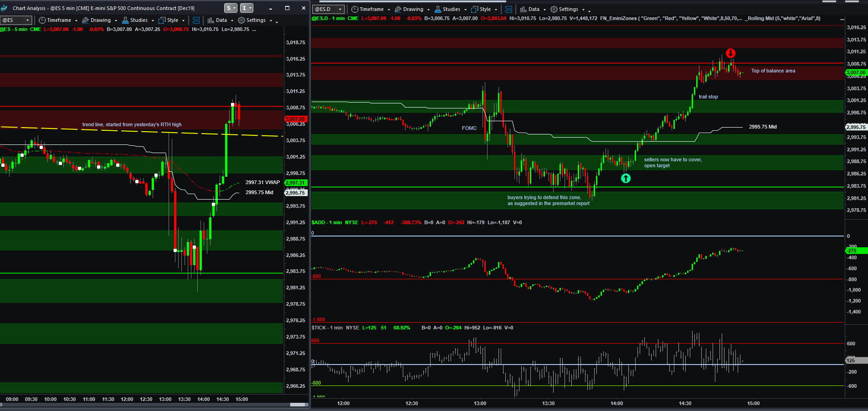Expand Data dropdown arrow in @ES.D window
This screenshot has width=868, height=411.
pyautogui.click(x=544, y=10)
